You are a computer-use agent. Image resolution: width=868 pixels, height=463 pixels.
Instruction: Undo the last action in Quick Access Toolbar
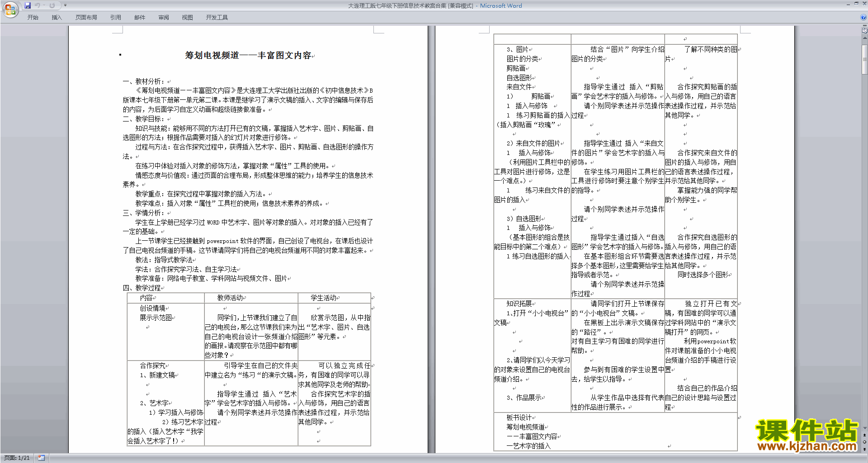(x=38, y=5)
